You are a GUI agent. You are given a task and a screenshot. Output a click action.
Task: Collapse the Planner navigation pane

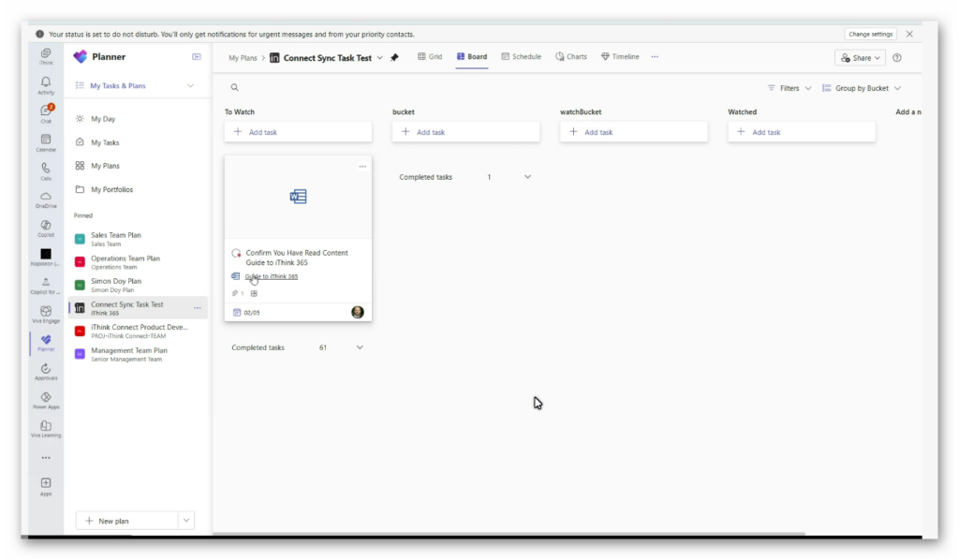tap(197, 57)
